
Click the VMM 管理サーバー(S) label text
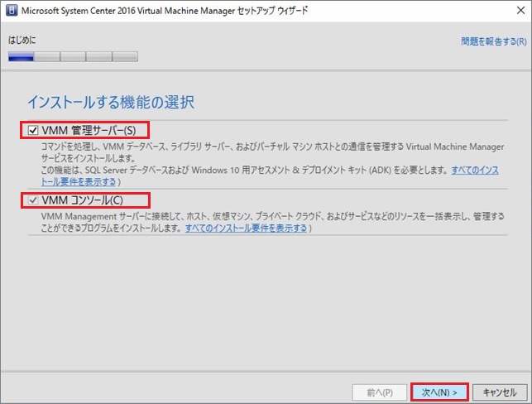(94, 130)
